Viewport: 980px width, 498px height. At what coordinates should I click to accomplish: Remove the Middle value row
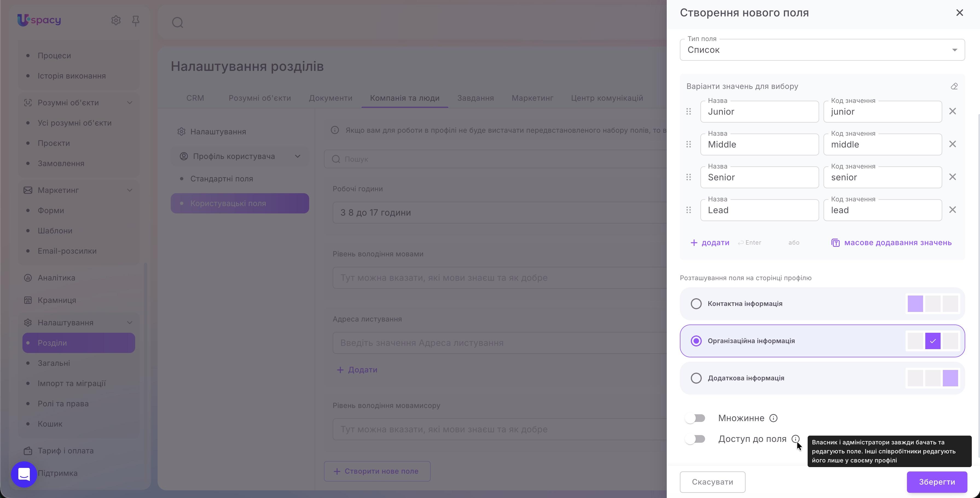pos(953,144)
